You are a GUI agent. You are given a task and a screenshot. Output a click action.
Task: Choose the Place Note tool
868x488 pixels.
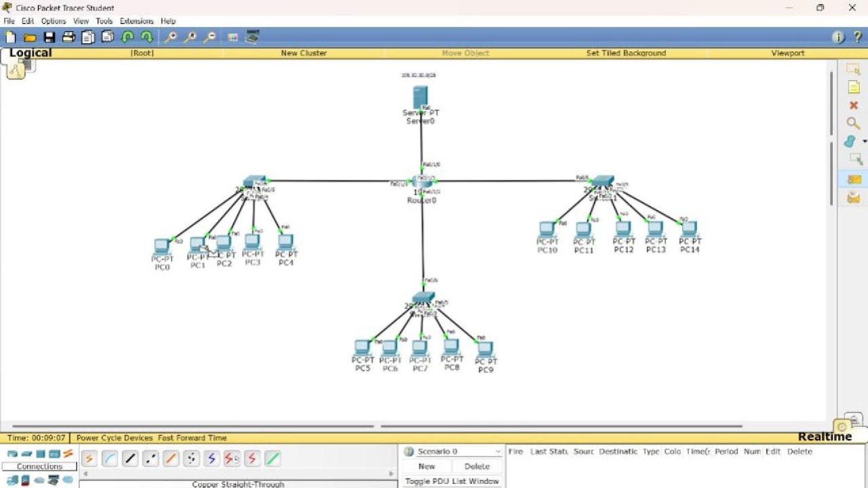854,87
